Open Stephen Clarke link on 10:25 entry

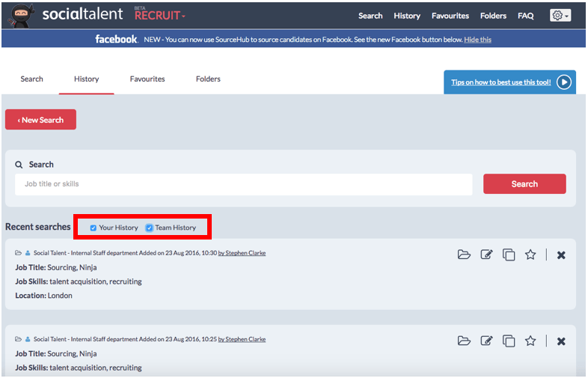click(242, 339)
